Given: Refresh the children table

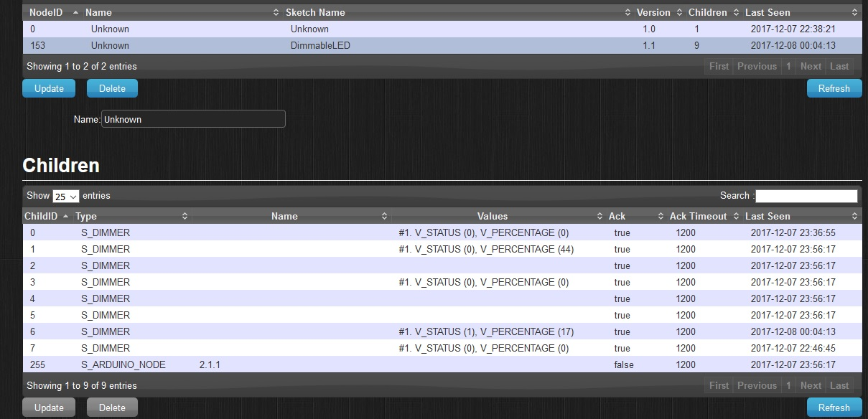Looking at the screenshot, I should tap(834, 408).
